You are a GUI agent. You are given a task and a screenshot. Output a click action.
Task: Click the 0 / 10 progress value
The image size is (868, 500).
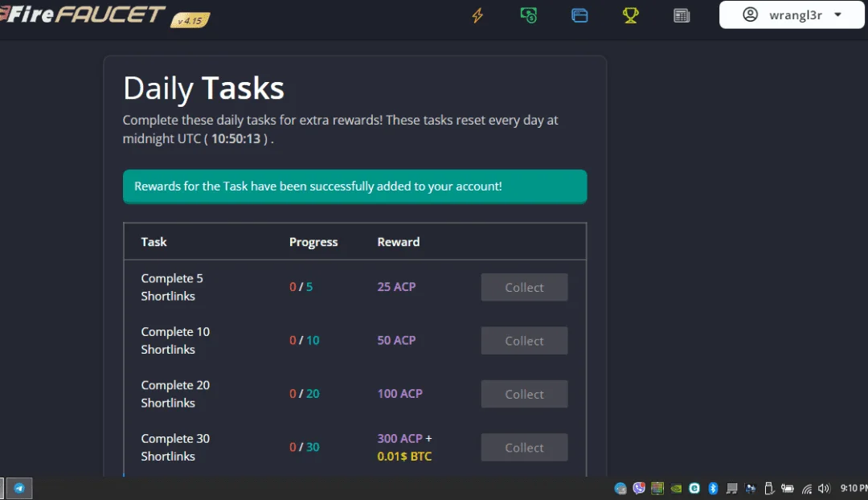pos(305,340)
